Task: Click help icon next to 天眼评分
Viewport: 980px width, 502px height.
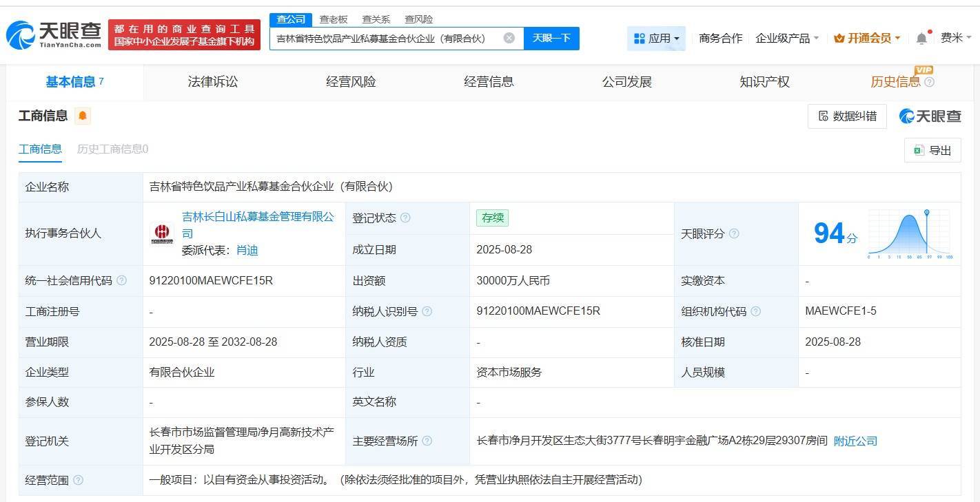Action: pos(734,233)
